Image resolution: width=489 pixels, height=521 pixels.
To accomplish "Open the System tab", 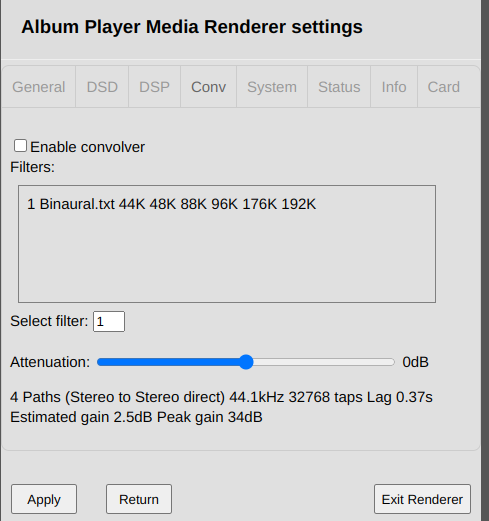I will coord(272,87).
